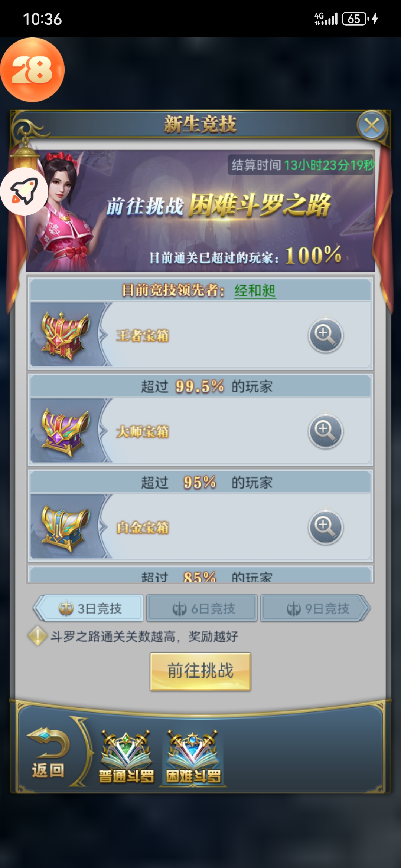This screenshot has height=868, width=401.
Task: Open the magnifier for 白金宝箱
Action: [326, 527]
